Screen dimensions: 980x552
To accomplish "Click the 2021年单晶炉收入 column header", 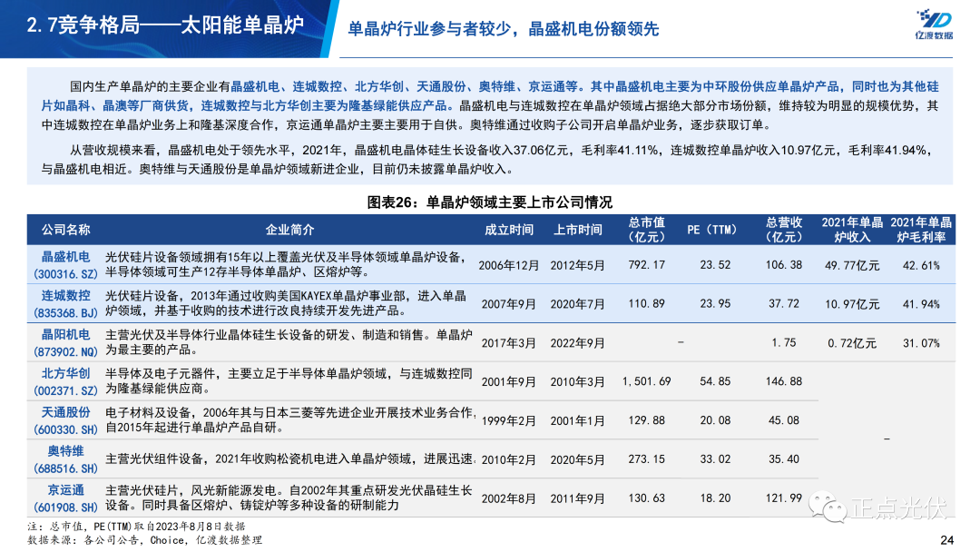I will 852,230.
